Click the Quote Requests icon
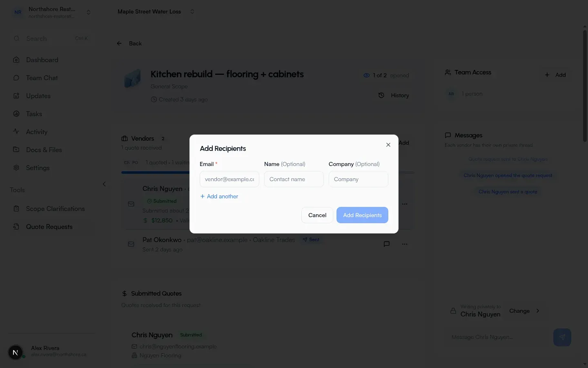This screenshot has width=588, height=368. tap(16, 227)
